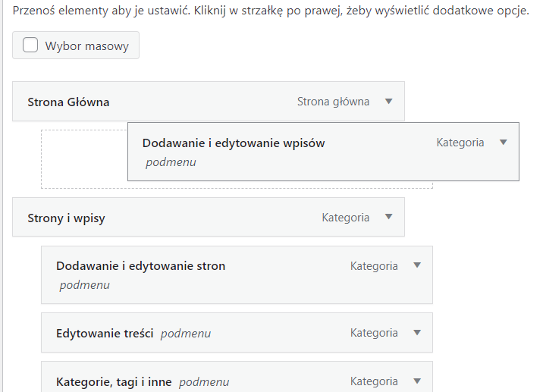Show options arrow for Edytowanie treści
The width and height of the screenshot is (546, 392).
pyautogui.click(x=416, y=332)
